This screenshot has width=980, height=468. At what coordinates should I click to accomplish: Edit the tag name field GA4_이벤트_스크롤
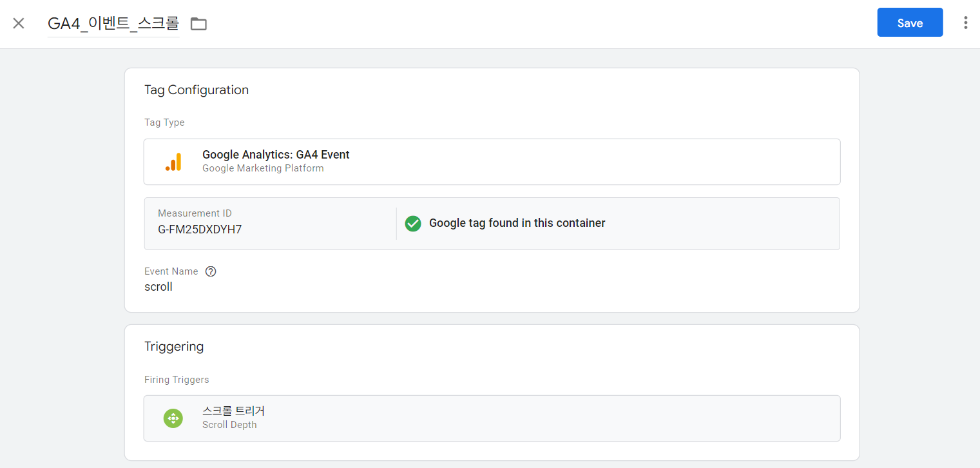coord(113,23)
